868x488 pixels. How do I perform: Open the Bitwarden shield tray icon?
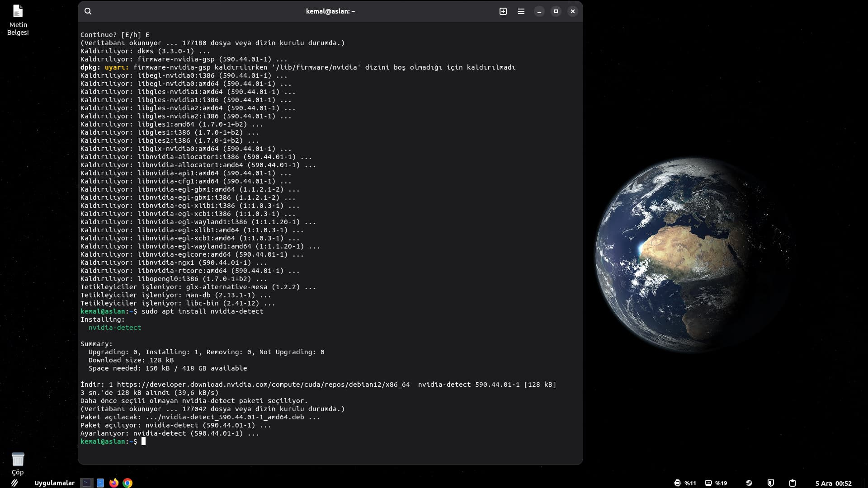point(771,483)
